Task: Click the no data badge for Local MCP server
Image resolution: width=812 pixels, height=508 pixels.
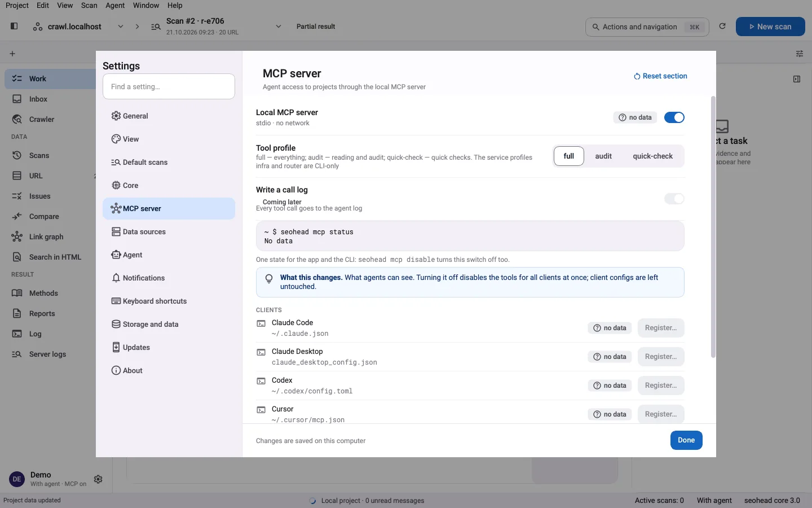Action: 635,117
